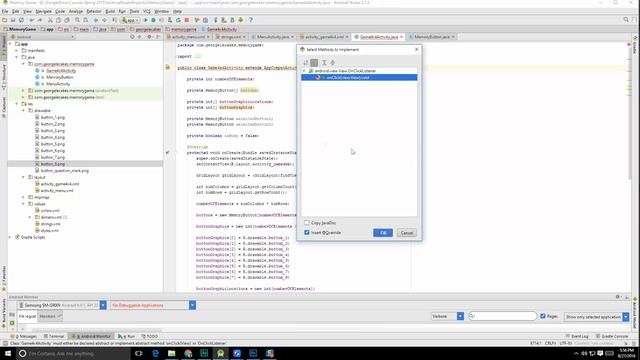Click the Cut scissors toolbar icon
The height and width of the screenshot is (360, 640).
[50, 20]
